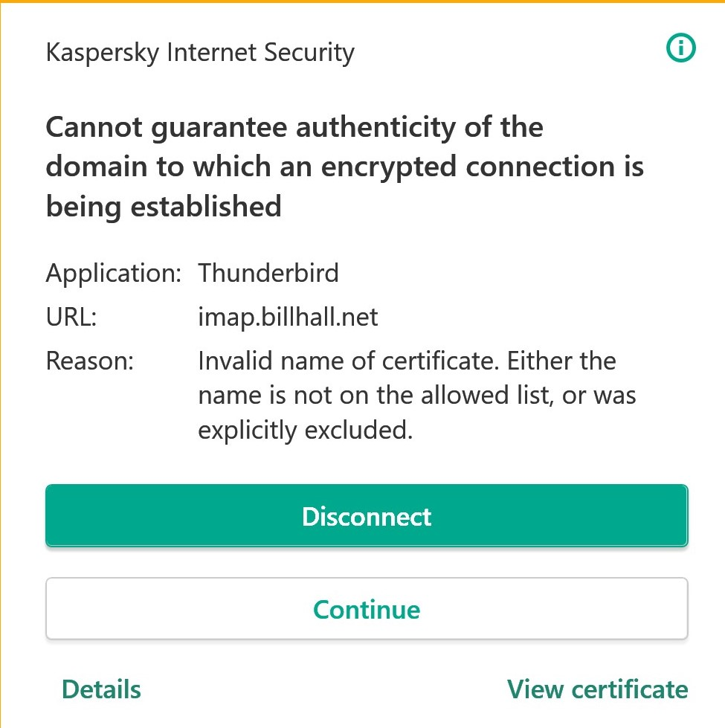View the certificate for this connection
Screen dimensions: 725x728
pos(597,689)
